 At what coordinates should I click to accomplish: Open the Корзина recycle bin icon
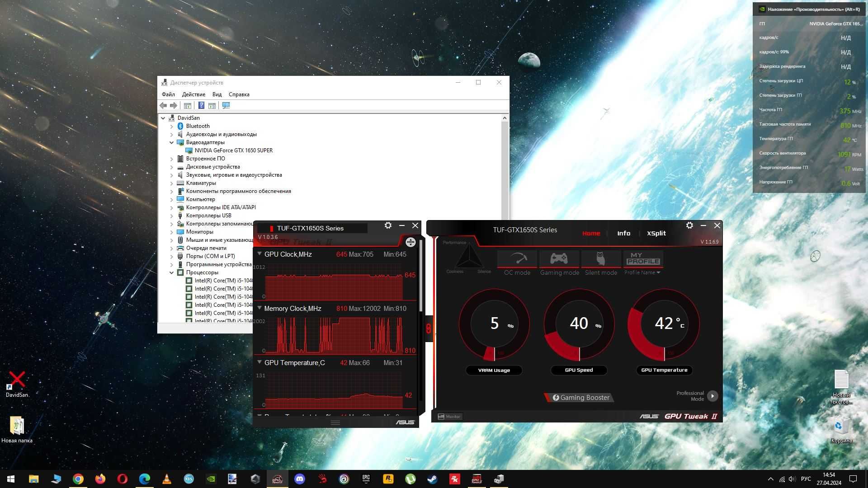coord(841,430)
